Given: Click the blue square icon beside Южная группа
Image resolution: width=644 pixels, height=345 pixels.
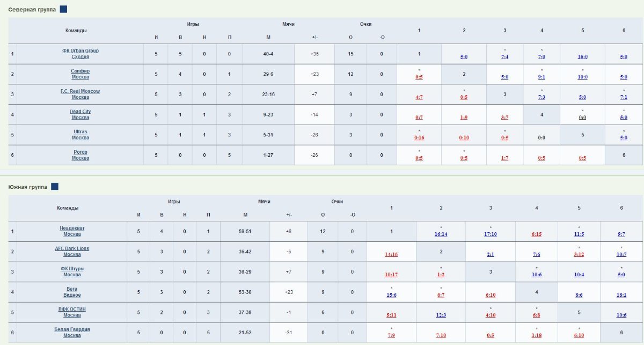Looking at the screenshot, I should pos(54,186).
